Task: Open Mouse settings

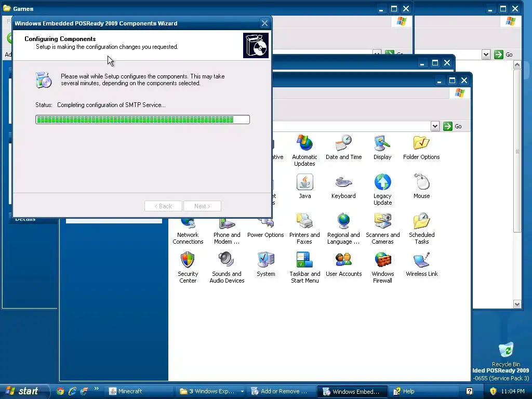Action: 421,187
